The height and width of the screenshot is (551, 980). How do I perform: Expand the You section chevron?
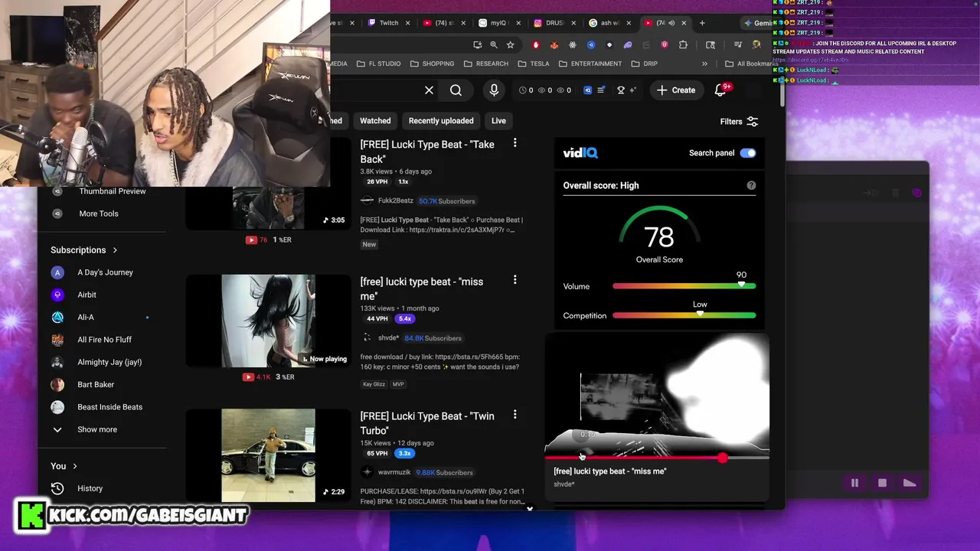click(x=75, y=466)
